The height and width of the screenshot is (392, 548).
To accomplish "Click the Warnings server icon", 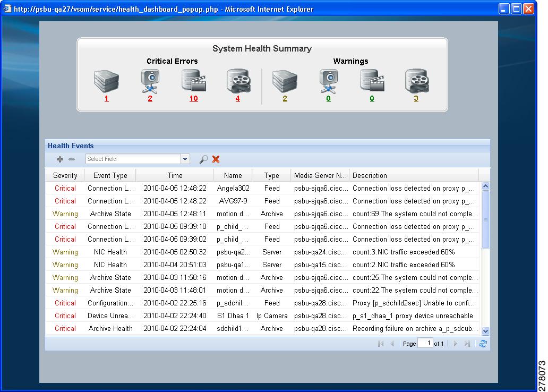I will 284,81.
